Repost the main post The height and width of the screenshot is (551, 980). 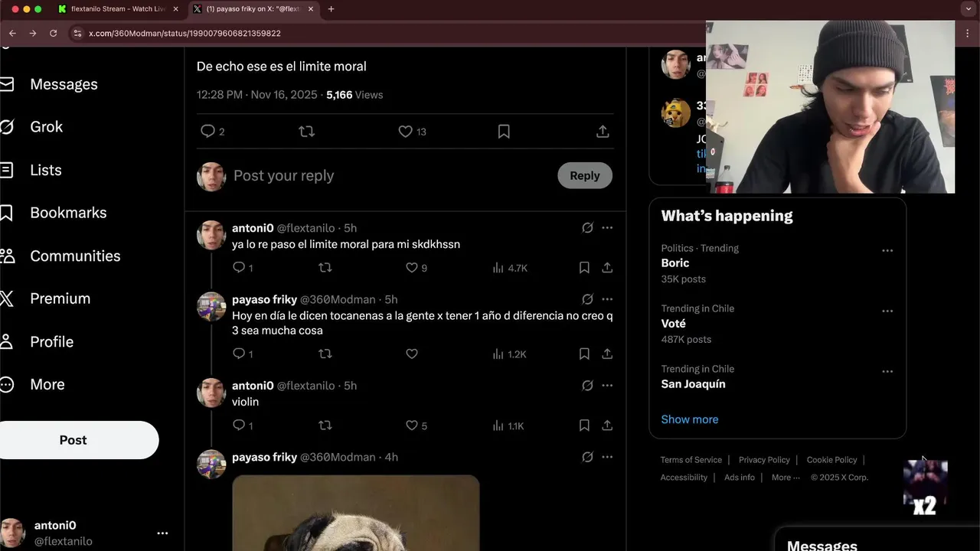click(x=307, y=132)
